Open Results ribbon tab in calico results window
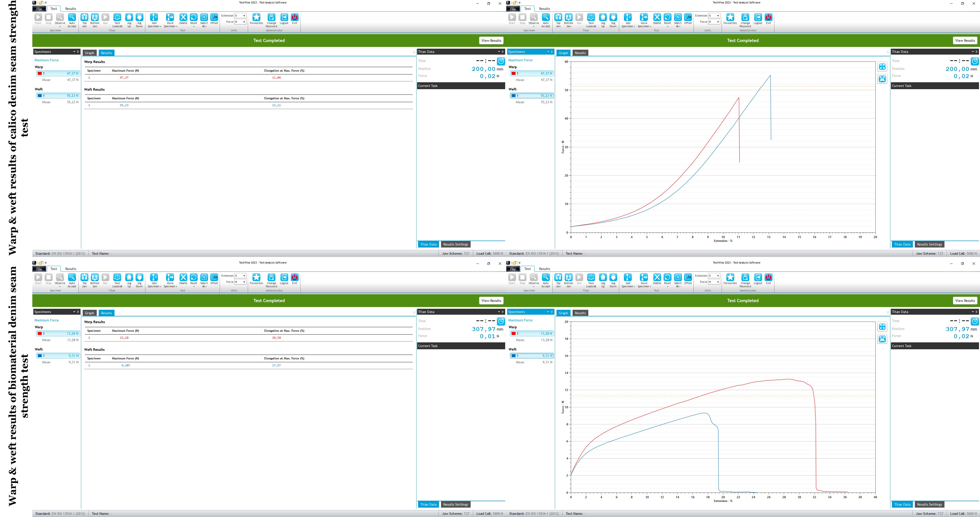Viewport: 980px width, 517px height. (x=71, y=8)
